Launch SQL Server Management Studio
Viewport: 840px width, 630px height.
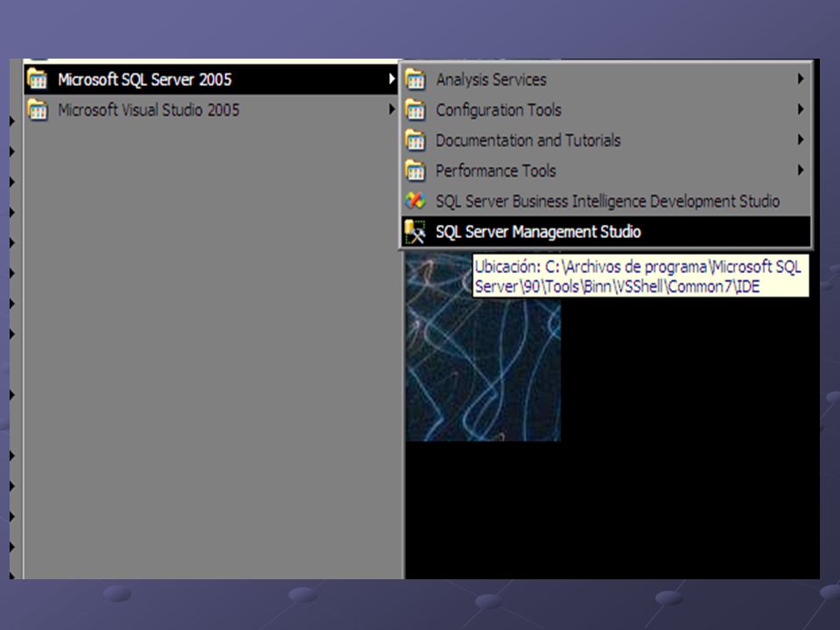[605, 231]
